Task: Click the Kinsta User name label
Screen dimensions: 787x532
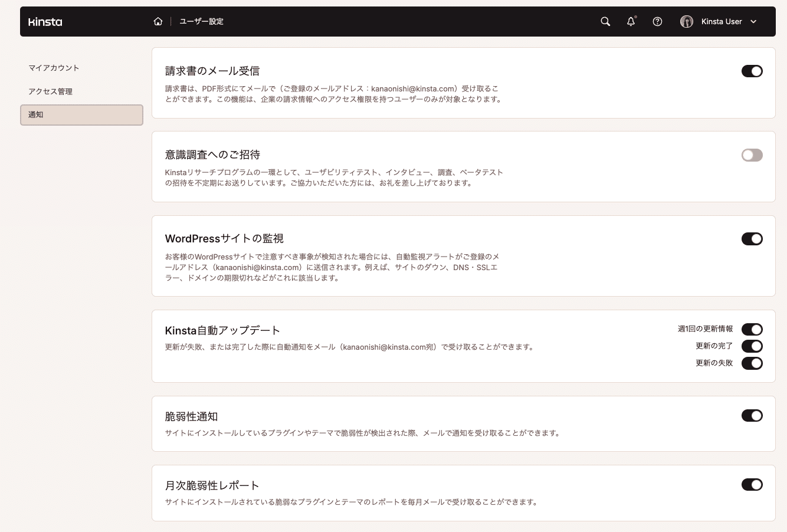Action: click(722, 21)
